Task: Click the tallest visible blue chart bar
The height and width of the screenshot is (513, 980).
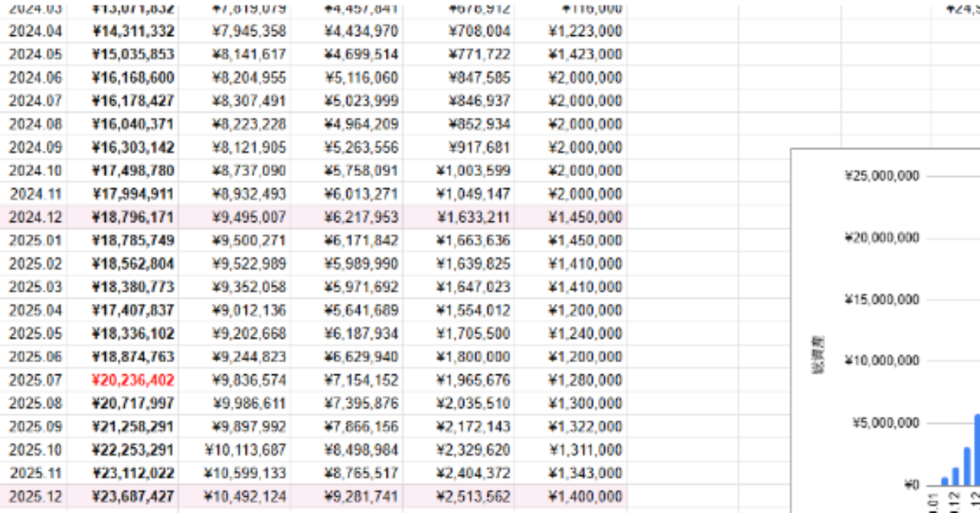Action: pyautogui.click(x=977, y=449)
